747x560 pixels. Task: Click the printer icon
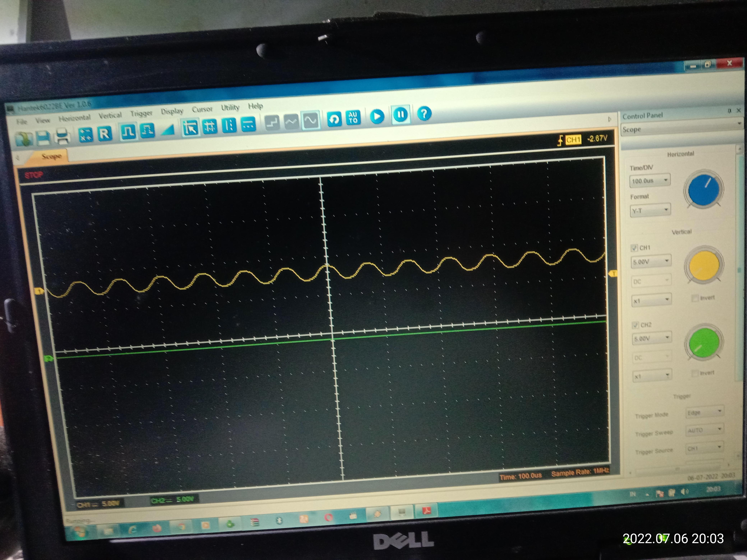tap(63, 136)
